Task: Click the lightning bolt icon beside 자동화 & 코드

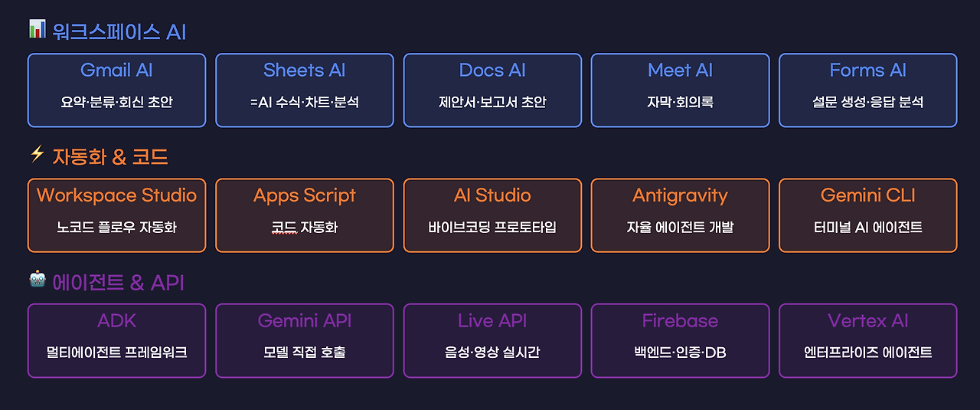Action: 37,155
